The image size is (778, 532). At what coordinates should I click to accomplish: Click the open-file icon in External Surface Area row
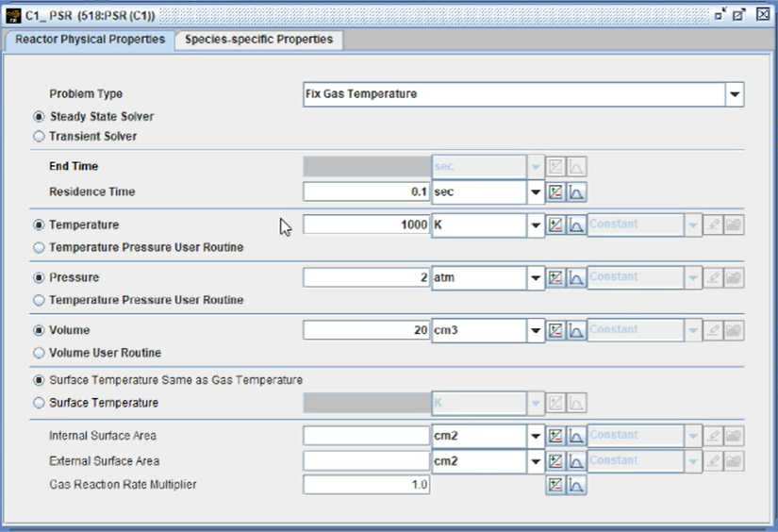point(734,461)
